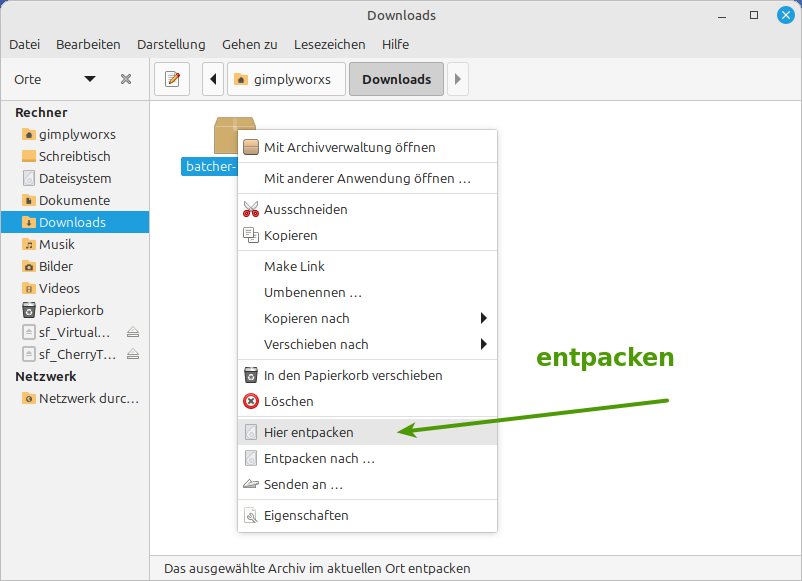Expand the Kopieren nach submenu
The height and width of the screenshot is (581, 802).
pyautogui.click(x=367, y=319)
